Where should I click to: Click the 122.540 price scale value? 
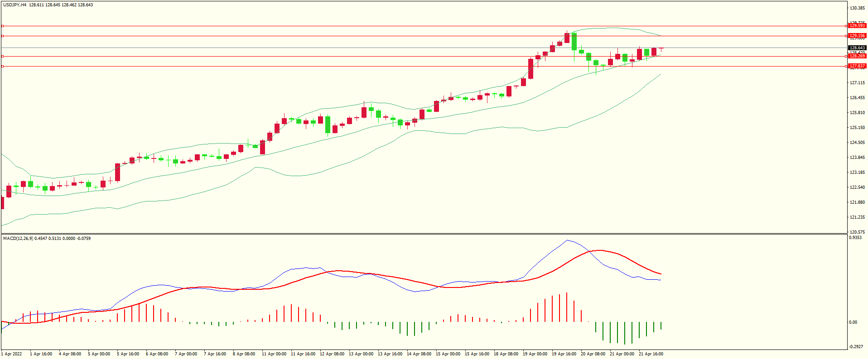[858, 187]
